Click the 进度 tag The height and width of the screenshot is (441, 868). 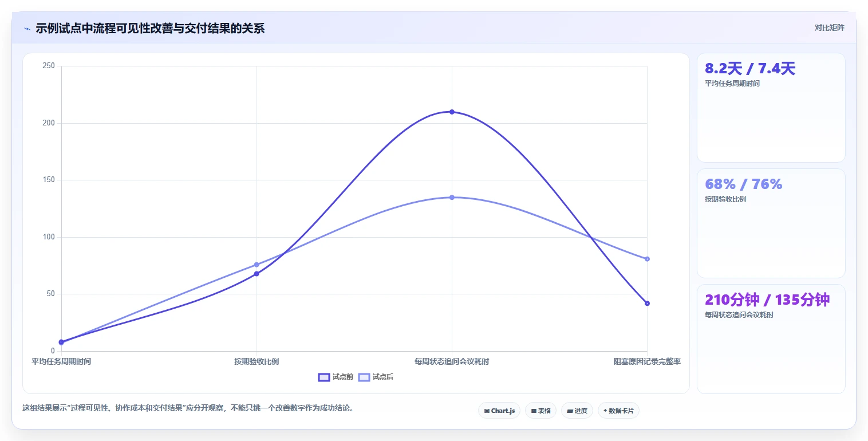click(577, 411)
